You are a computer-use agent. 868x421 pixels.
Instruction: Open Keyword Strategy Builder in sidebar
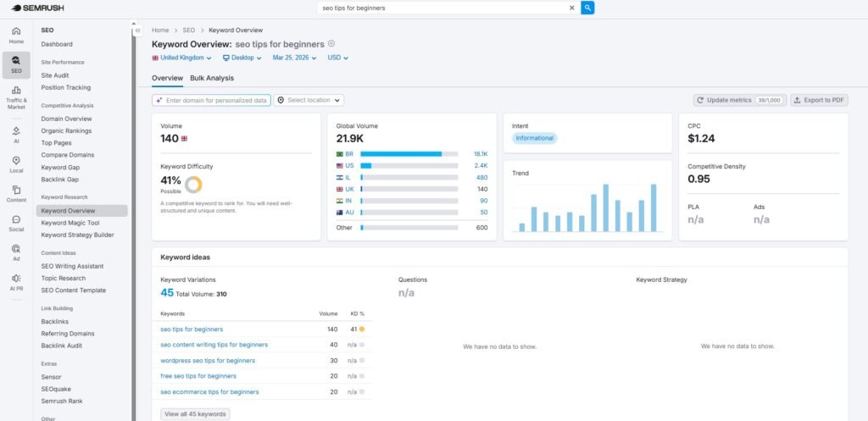77,235
